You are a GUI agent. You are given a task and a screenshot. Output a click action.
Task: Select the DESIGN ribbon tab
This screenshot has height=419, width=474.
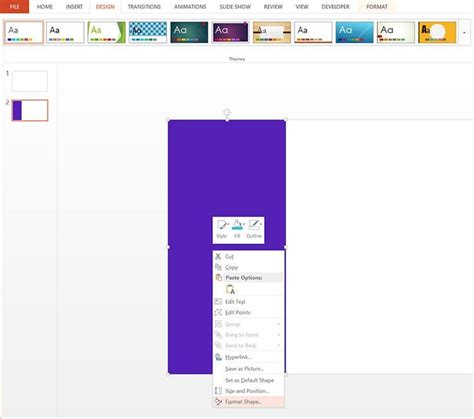[105, 7]
